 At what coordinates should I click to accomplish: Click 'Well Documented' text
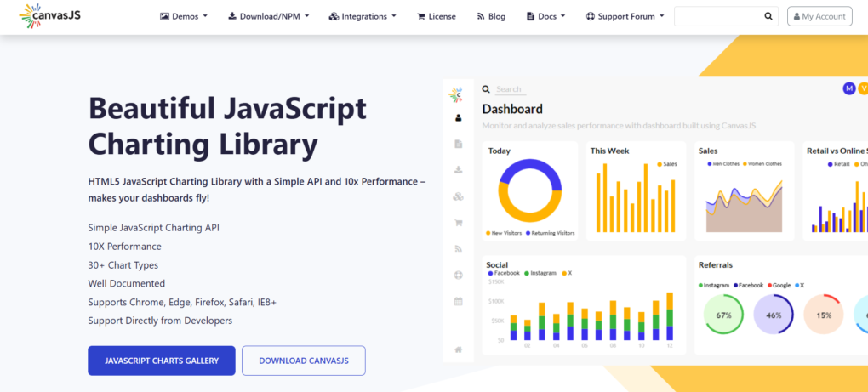click(x=126, y=284)
